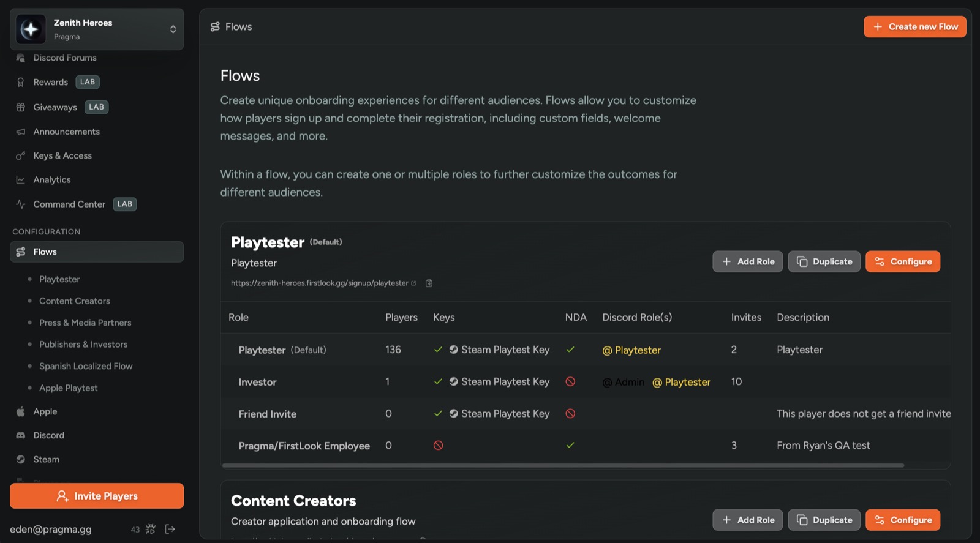Select Flows under Configuration
Image resolution: width=980 pixels, height=543 pixels.
tap(97, 252)
